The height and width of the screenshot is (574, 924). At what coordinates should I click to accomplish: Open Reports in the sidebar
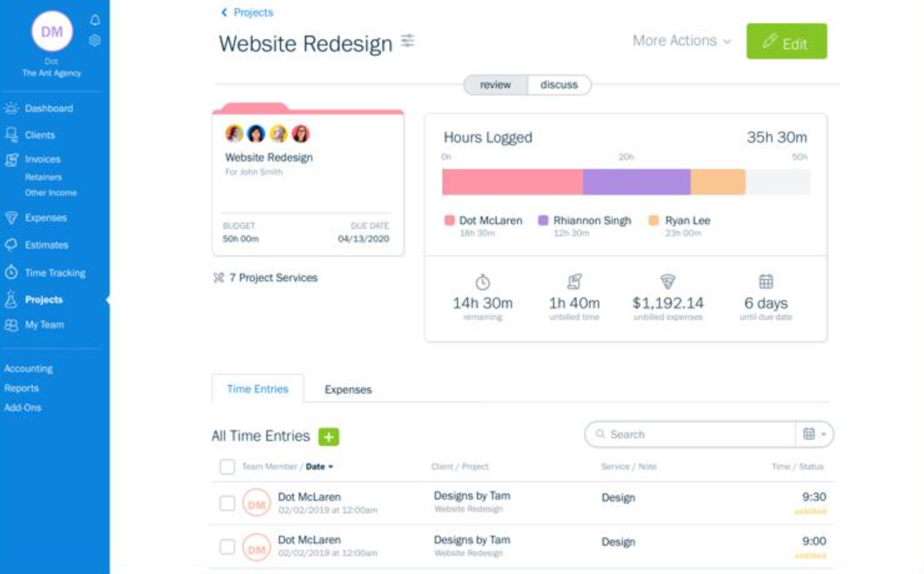point(22,388)
